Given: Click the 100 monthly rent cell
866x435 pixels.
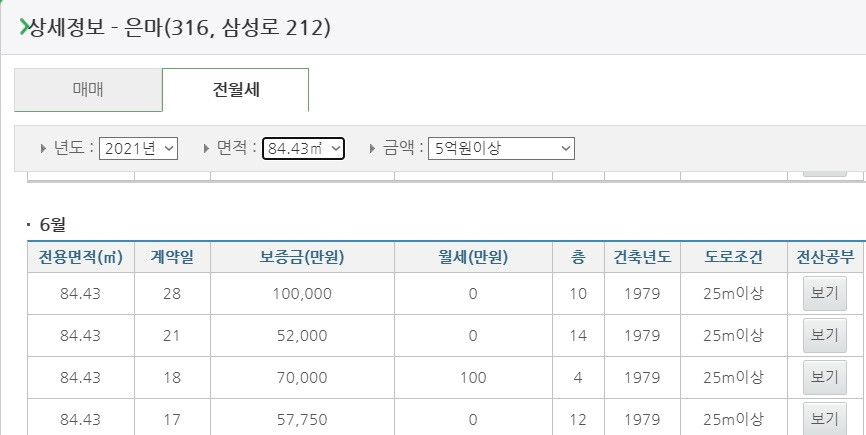Looking at the screenshot, I should 473,378.
